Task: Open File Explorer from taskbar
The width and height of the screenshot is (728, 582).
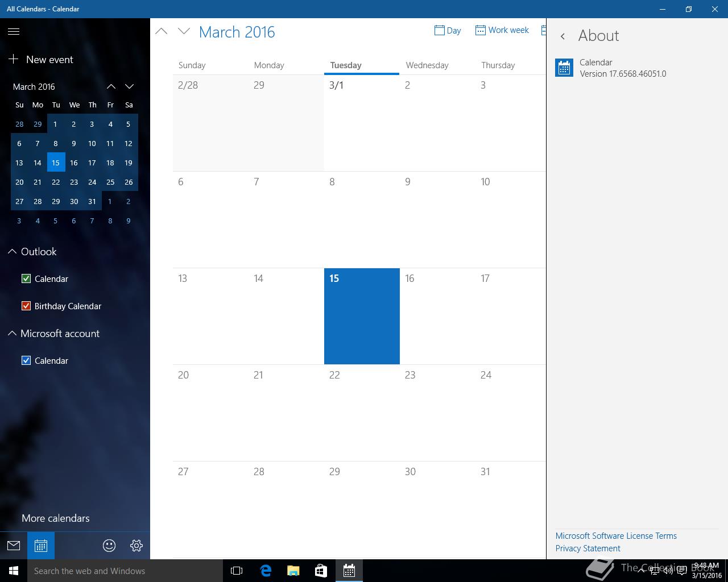Action: click(293, 571)
